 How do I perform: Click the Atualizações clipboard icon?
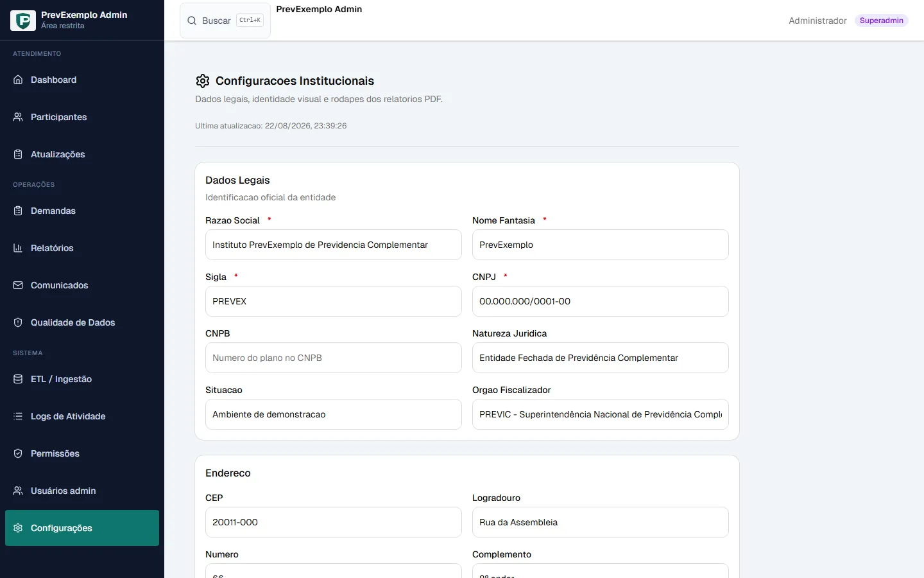[x=18, y=154]
